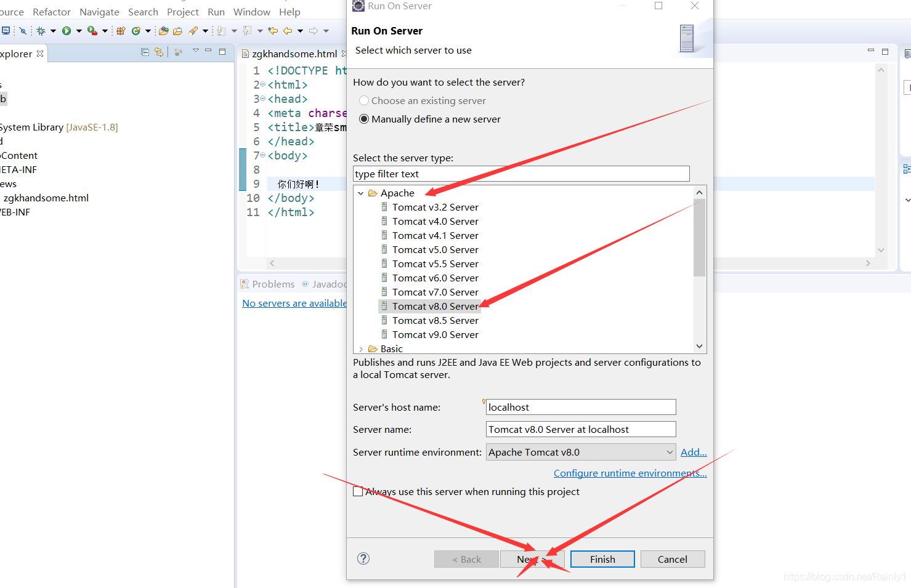Select Tomcat v8.5 Server
Screen dimensions: 911x588
click(429, 320)
